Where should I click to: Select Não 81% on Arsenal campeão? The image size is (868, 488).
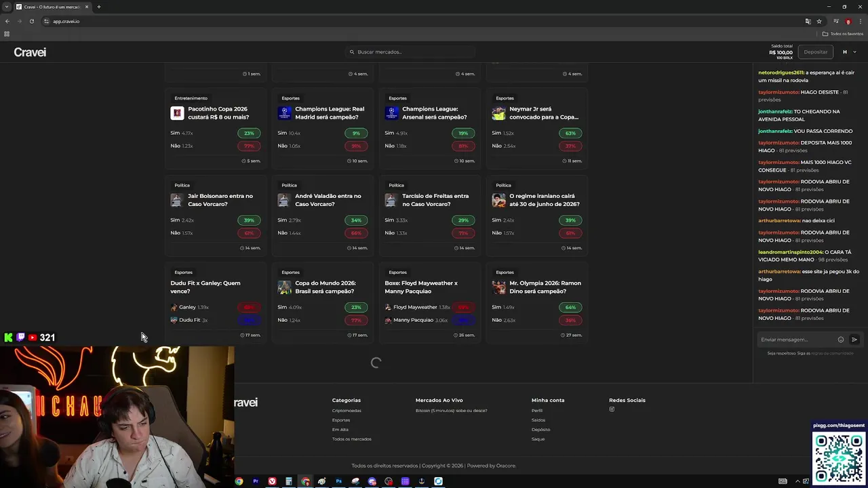463,146
